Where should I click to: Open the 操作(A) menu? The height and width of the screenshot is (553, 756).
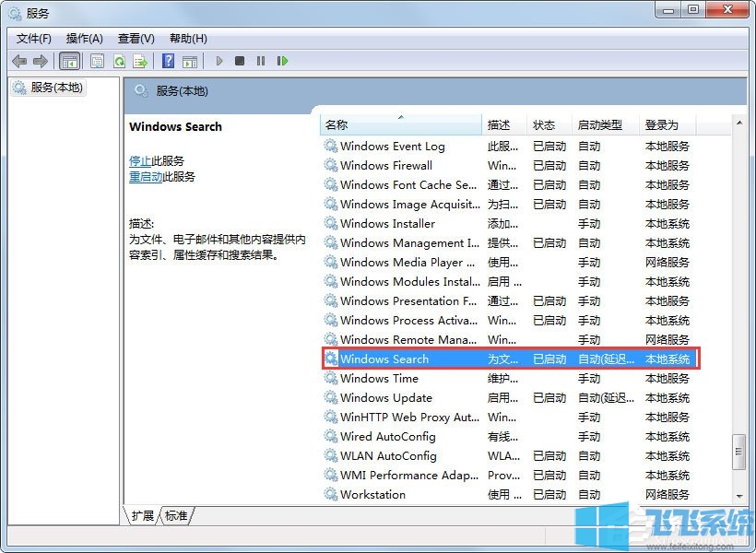tap(84, 38)
